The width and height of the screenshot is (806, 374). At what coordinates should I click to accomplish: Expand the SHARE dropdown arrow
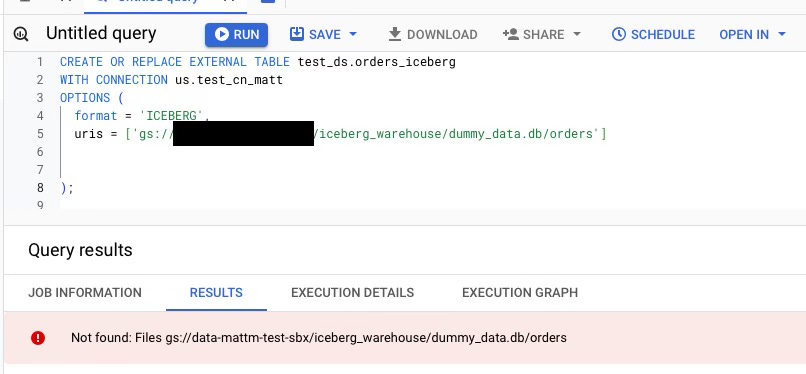pos(577,34)
